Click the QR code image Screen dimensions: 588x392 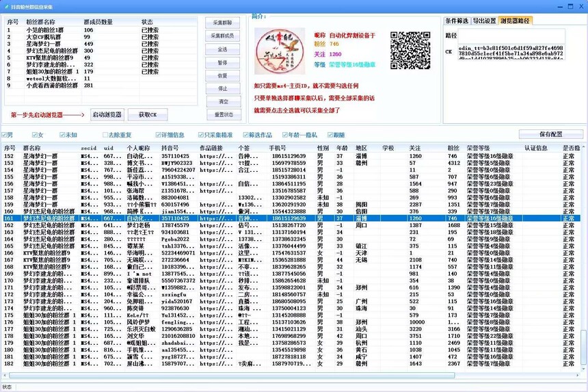(410, 51)
